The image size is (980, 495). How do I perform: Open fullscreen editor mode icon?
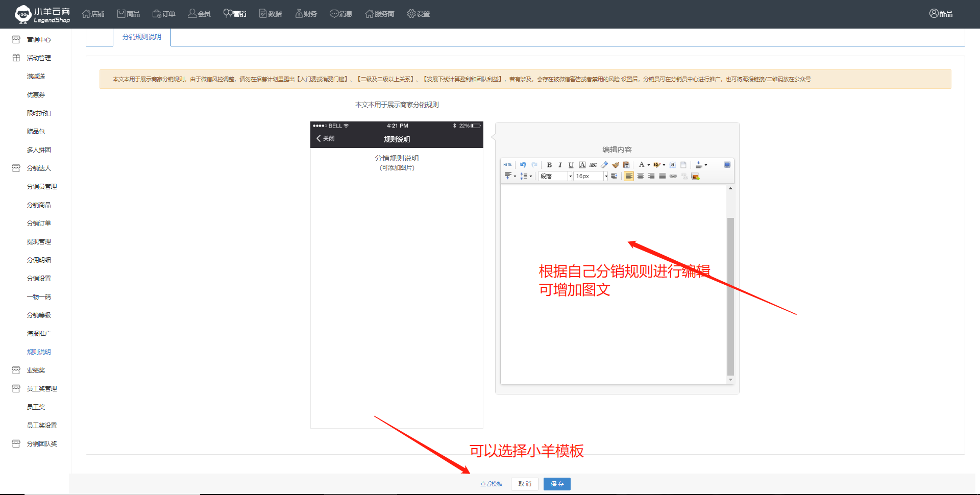(x=727, y=165)
